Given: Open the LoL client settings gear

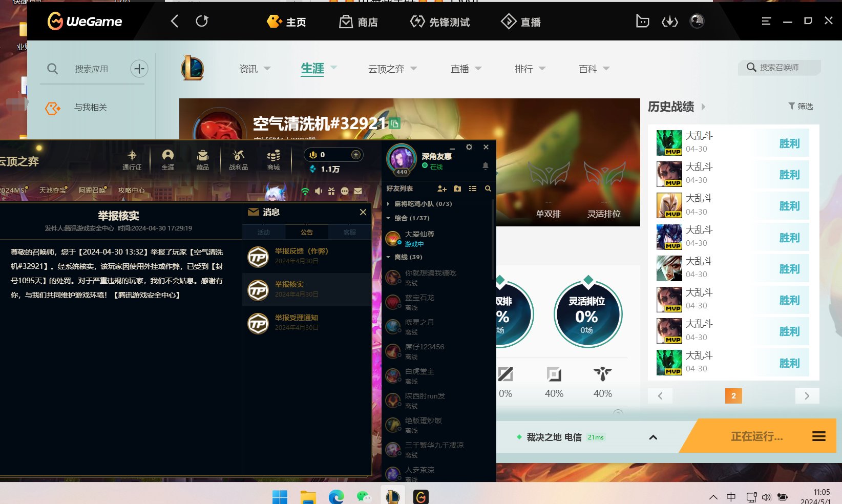Looking at the screenshot, I should (x=469, y=147).
